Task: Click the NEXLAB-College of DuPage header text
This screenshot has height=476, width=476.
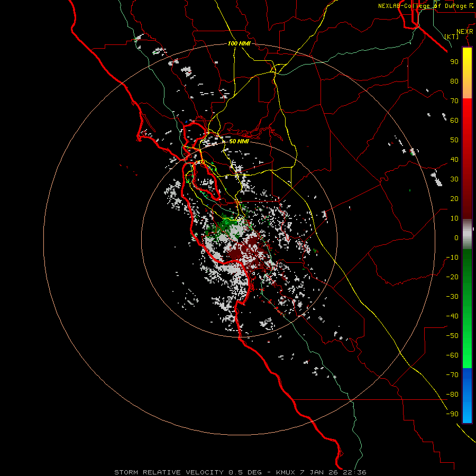Action: click(x=425, y=6)
